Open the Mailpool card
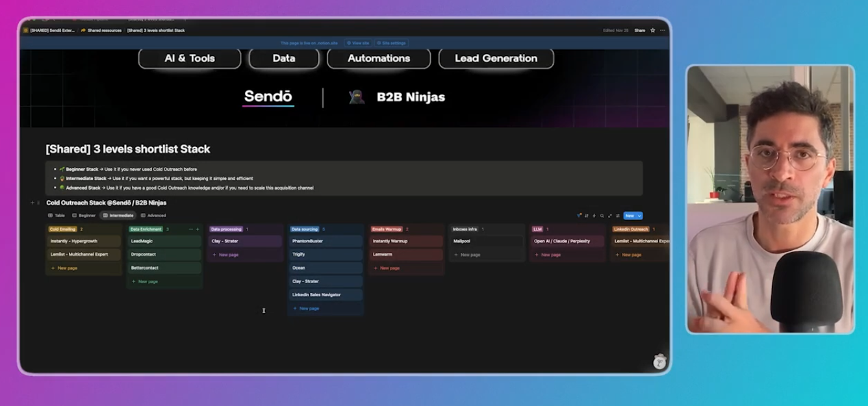 (487, 241)
